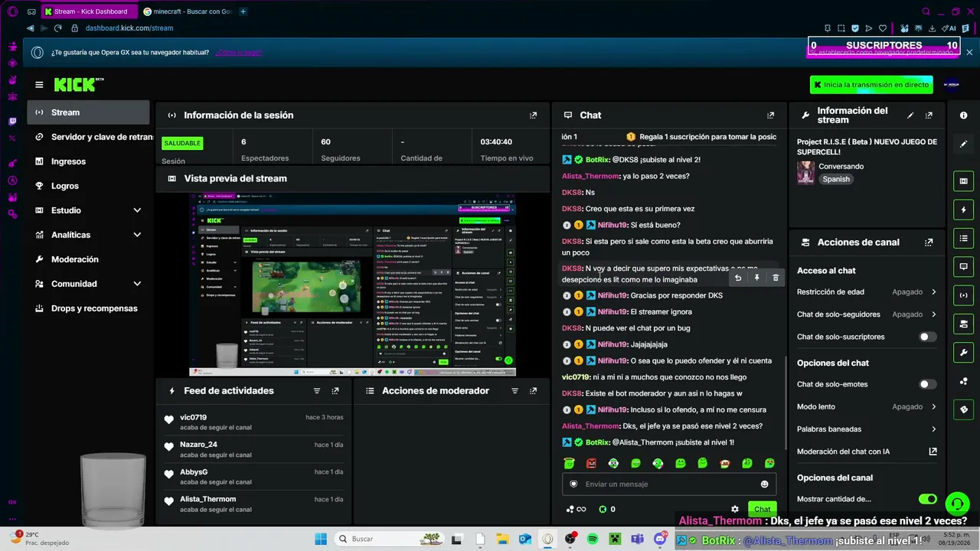Screen dimensions: 980x551
Task: Open chat settings gear icon
Action: [735, 509]
